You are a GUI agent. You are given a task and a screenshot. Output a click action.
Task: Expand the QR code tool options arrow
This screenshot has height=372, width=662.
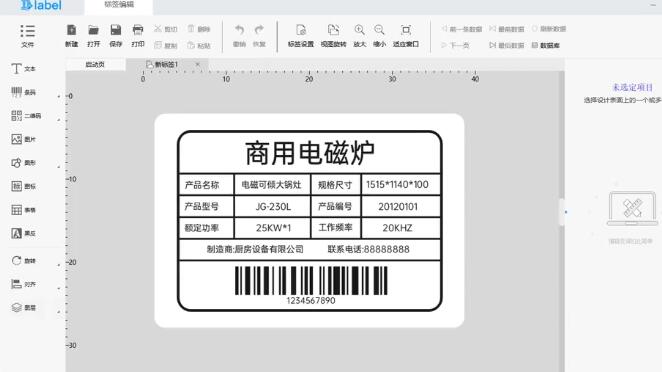(59, 120)
